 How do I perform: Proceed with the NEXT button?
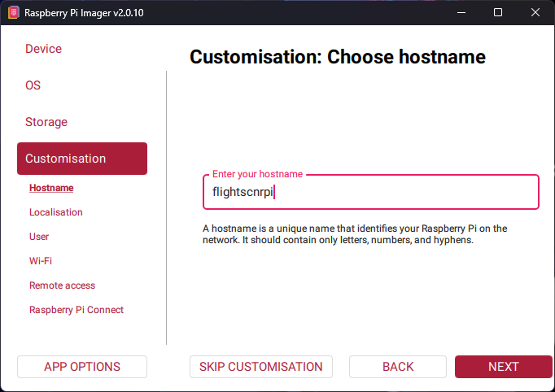pos(503,367)
